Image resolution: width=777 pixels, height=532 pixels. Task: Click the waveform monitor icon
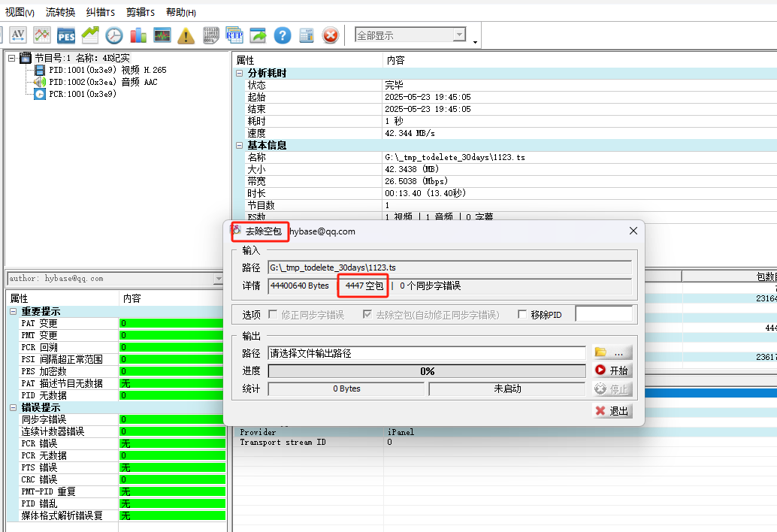(x=162, y=35)
